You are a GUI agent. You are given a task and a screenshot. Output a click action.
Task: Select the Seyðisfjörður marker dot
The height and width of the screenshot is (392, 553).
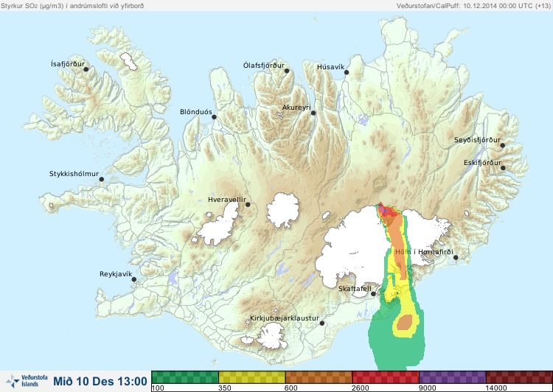pyautogui.click(x=502, y=145)
